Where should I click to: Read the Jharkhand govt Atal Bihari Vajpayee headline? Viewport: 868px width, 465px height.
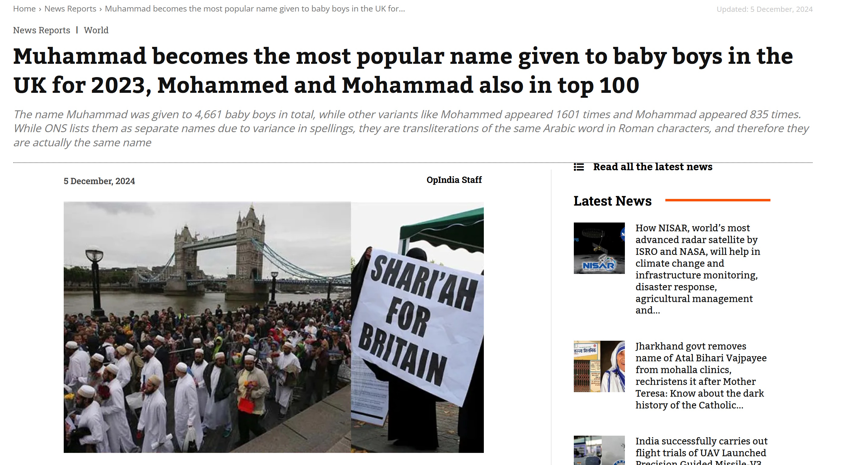click(701, 376)
